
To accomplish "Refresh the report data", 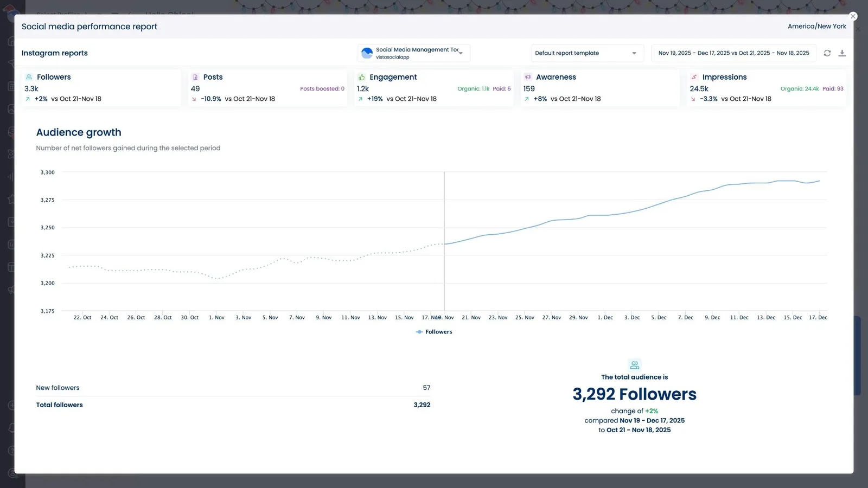I will click(x=827, y=53).
